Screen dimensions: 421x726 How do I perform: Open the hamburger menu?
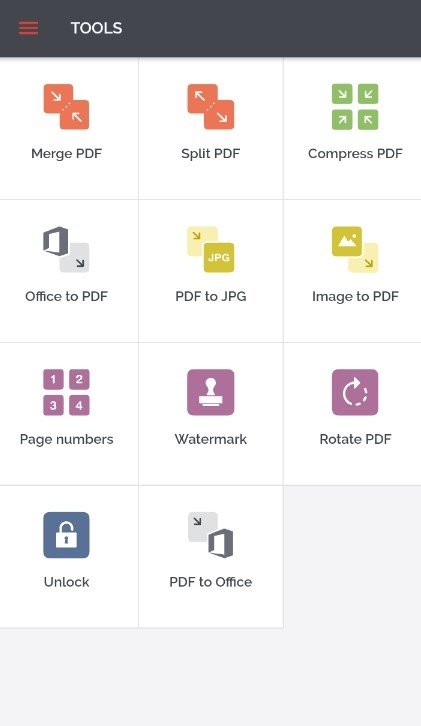(x=29, y=28)
